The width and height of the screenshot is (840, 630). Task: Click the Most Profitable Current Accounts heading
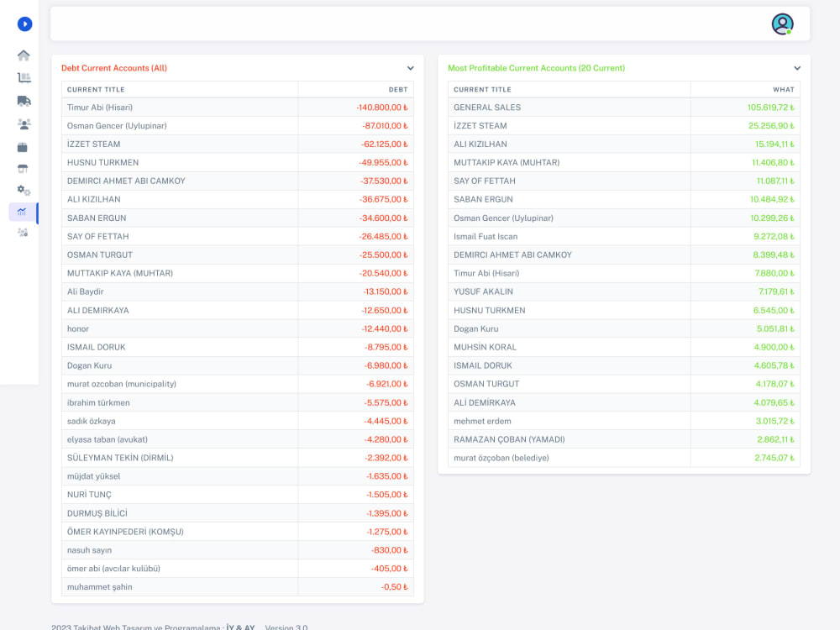536,68
